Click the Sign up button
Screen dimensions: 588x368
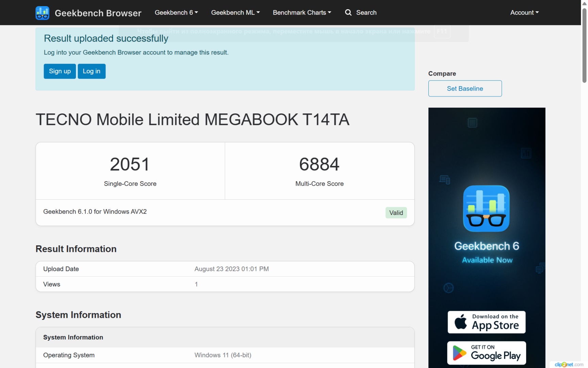tap(60, 71)
